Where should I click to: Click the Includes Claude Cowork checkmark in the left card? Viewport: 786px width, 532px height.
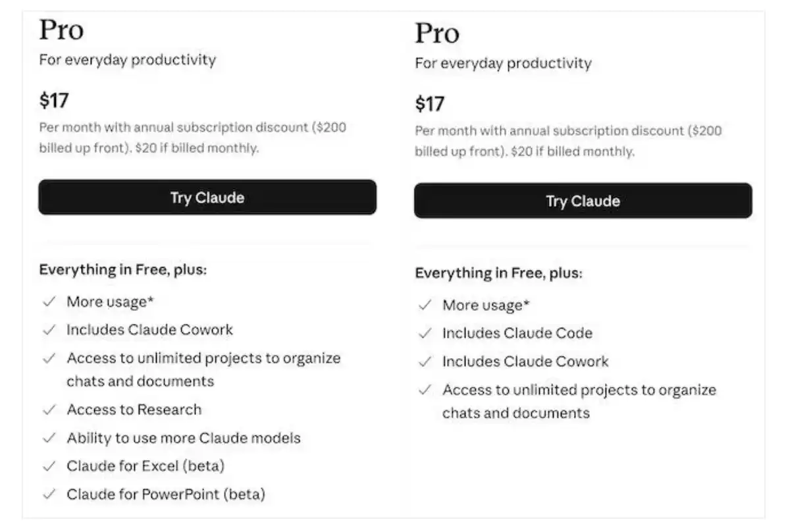[49, 330]
